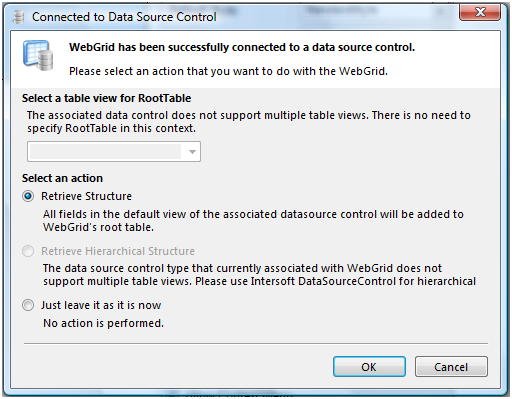Click the Connected to Data Source Control title
Viewport: 512px width, 399px height.
tap(124, 17)
